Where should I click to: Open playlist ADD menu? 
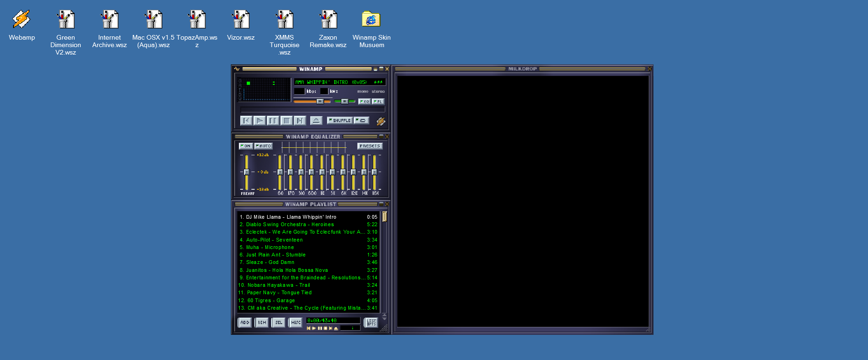tap(245, 322)
